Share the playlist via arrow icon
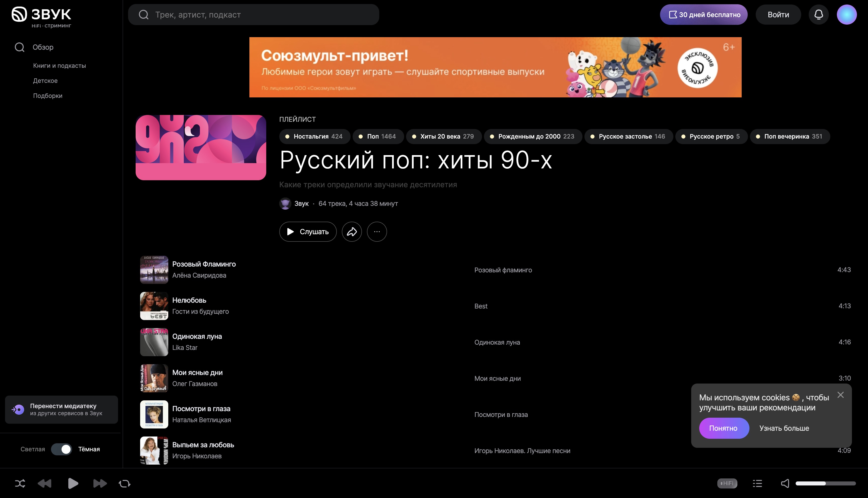The image size is (868, 498). [x=352, y=232]
